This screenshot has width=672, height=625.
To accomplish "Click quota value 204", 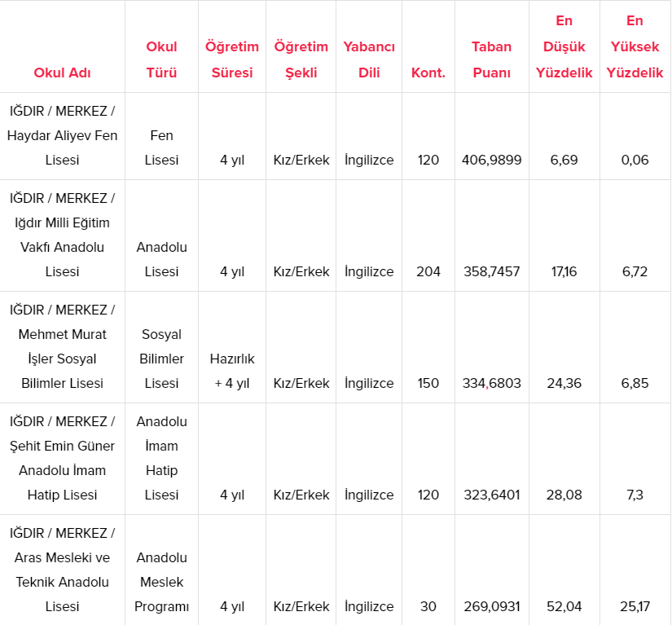I will (x=428, y=271).
